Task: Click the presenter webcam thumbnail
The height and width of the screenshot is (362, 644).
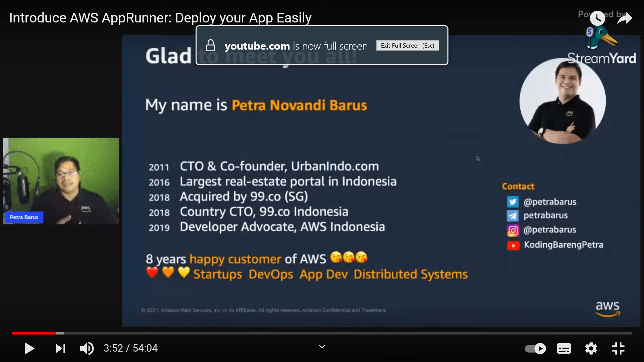Action: tap(61, 181)
